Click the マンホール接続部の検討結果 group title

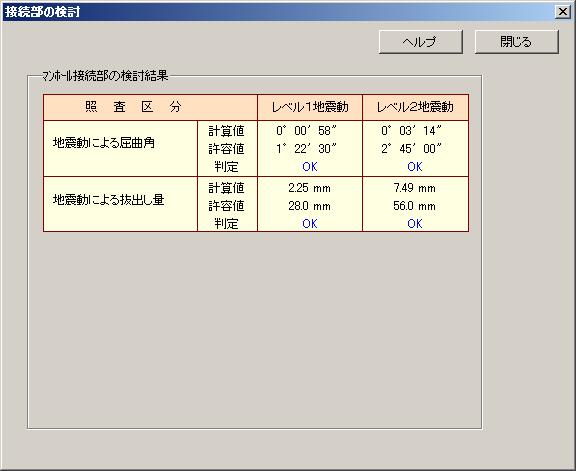pos(105,76)
